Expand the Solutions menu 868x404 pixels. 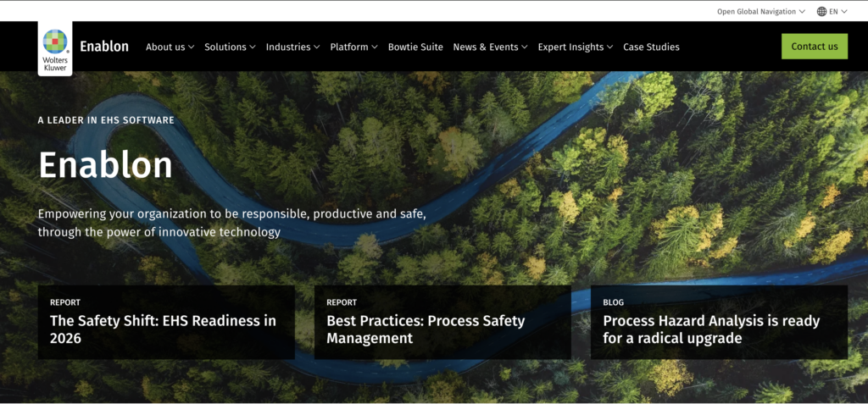(x=230, y=47)
